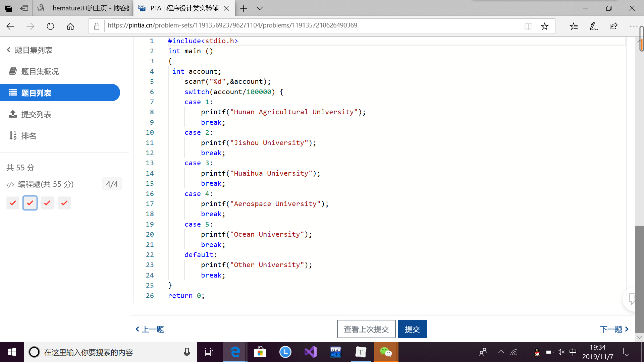Open WeChat from the taskbar

[x=386, y=352]
